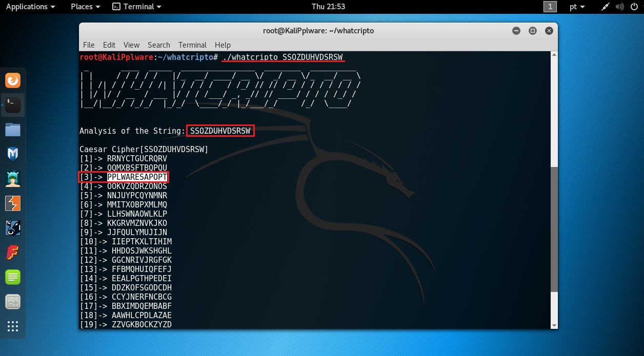Open Armitage icon with green-haired character
644x356 pixels.
[13, 179]
